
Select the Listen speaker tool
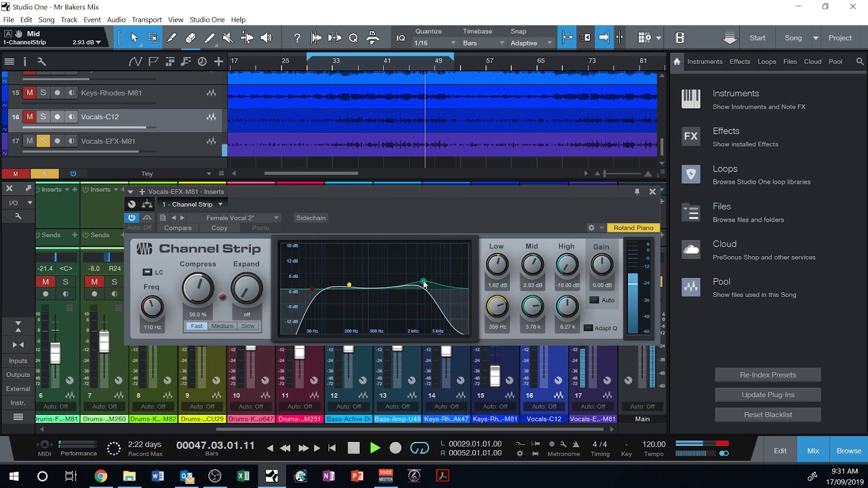pos(267,38)
